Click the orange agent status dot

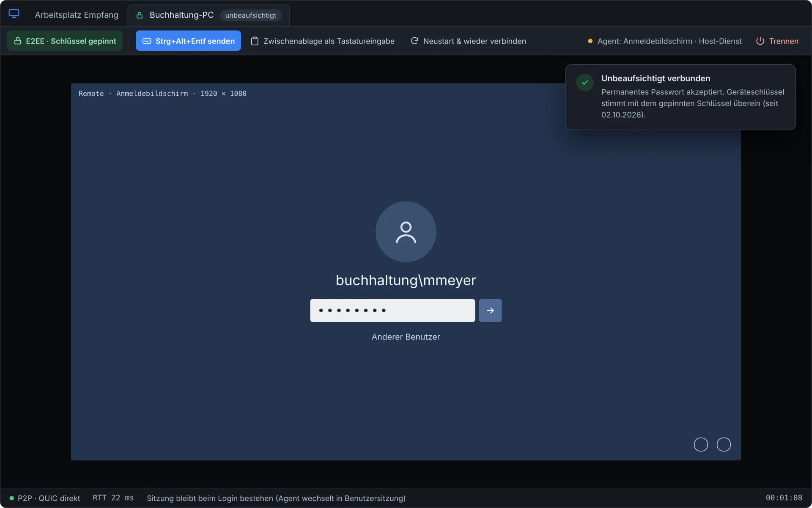pos(590,41)
